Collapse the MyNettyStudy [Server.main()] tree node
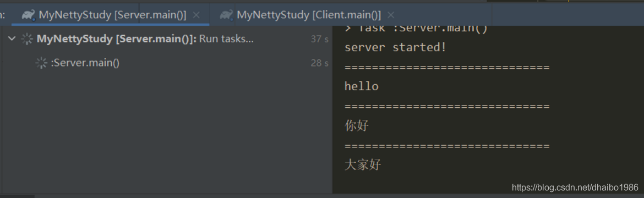Viewport: 644px width, 198px height. click(x=12, y=38)
